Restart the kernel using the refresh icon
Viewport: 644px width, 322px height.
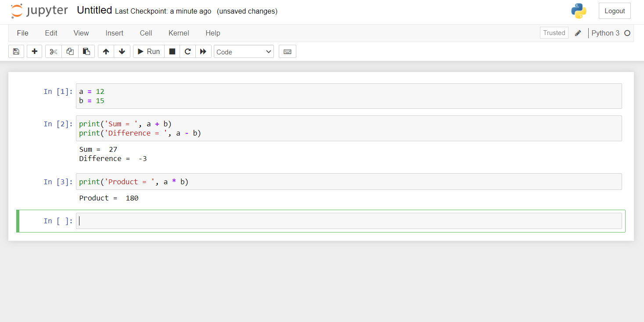(187, 51)
